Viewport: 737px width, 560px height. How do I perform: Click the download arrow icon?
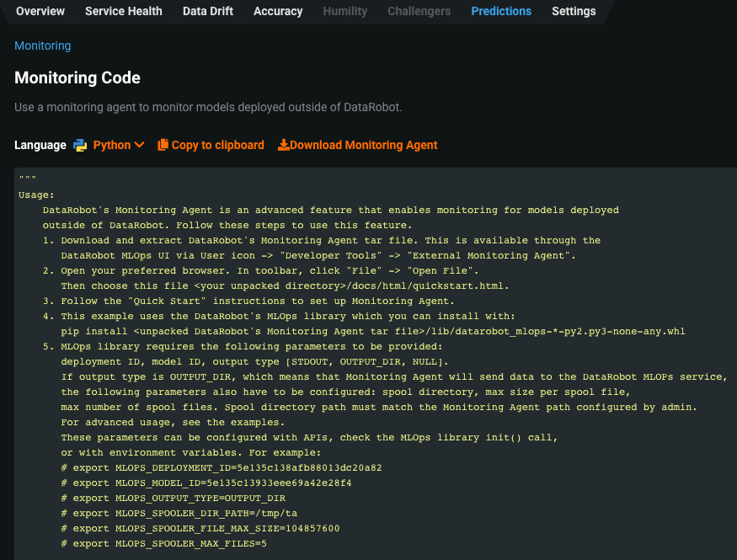tap(283, 145)
